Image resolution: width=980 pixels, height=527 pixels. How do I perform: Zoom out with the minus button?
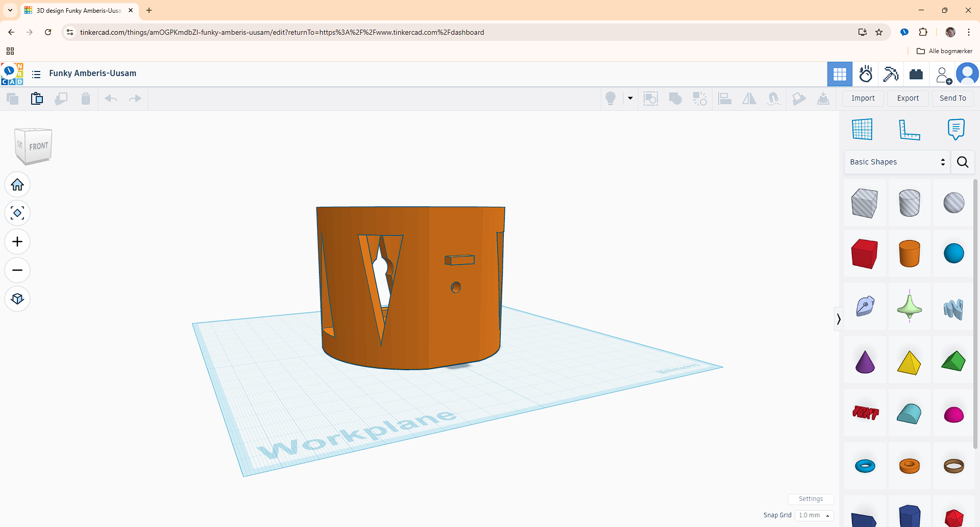tap(17, 270)
